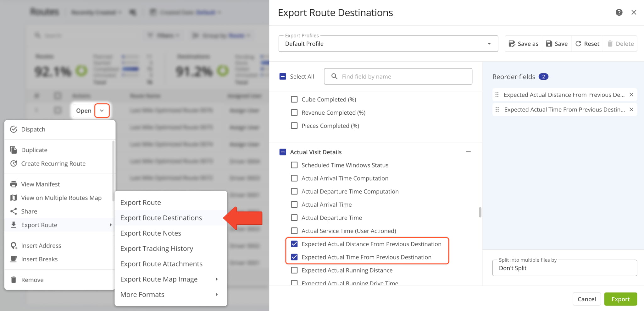Check Revenue Completed (%)

(x=294, y=112)
